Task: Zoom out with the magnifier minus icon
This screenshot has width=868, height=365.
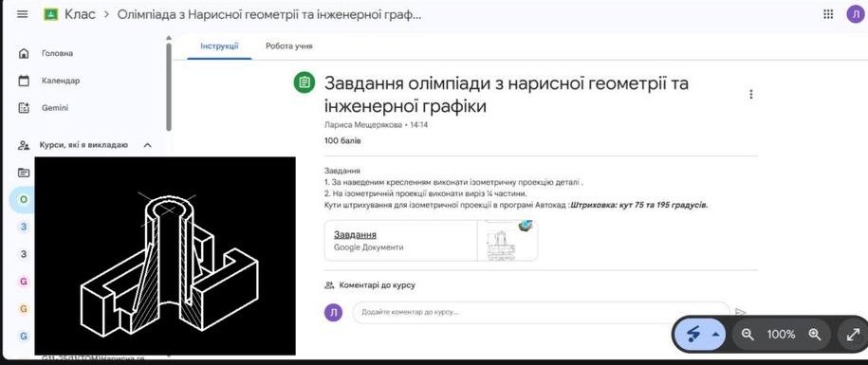Action: click(x=748, y=334)
